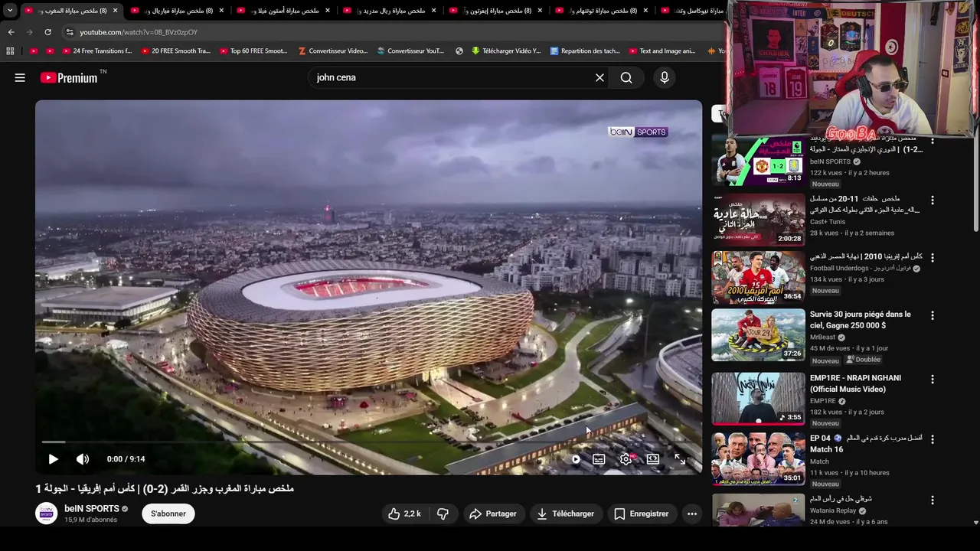Share the video with Partager
Image resolution: width=980 pixels, height=551 pixels.
tap(493, 514)
